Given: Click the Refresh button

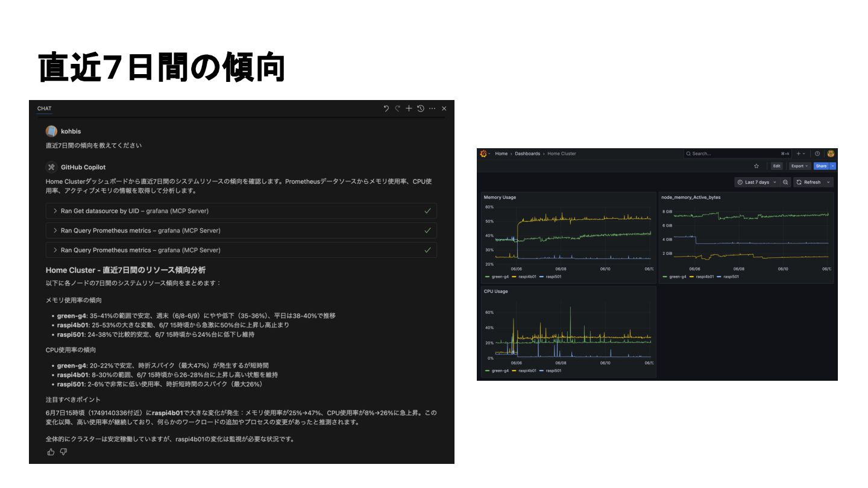Looking at the screenshot, I should tap(808, 182).
